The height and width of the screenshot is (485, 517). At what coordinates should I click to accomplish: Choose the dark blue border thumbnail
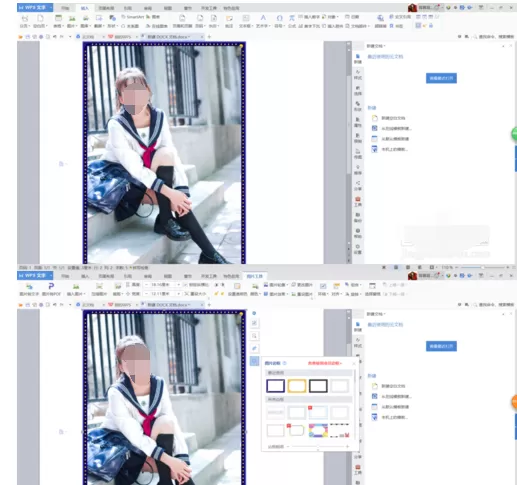pyautogui.click(x=275, y=386)
